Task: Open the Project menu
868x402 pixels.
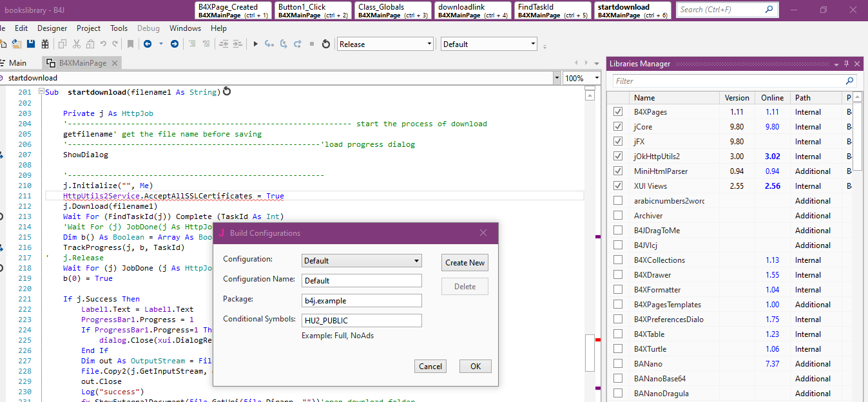Action: pos(88,28)
